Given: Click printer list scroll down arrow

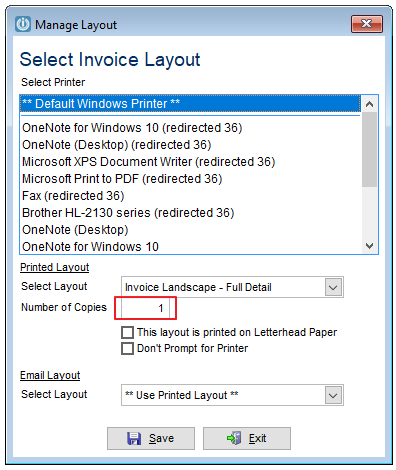Looking at the screenshot, I should (x=369, y=246).
